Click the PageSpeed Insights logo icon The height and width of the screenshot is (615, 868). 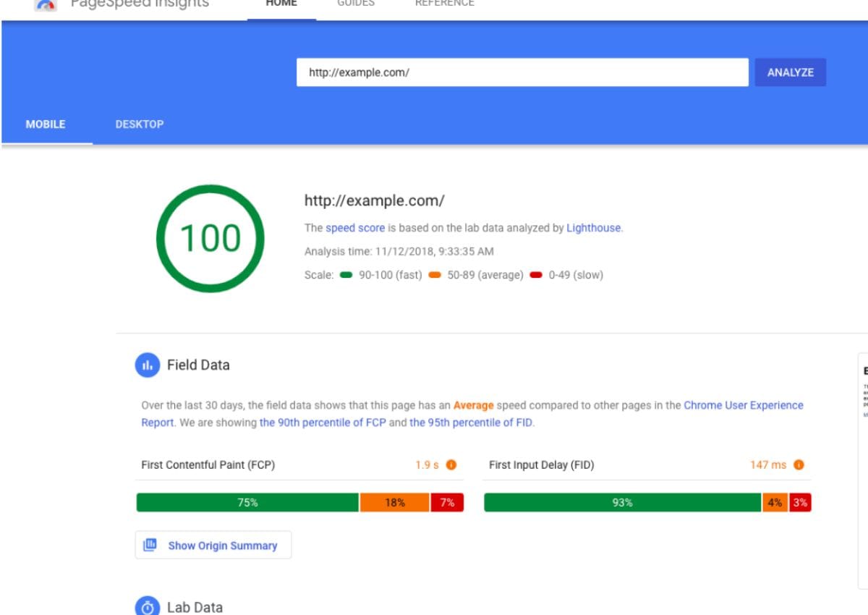tap(46, 4)
